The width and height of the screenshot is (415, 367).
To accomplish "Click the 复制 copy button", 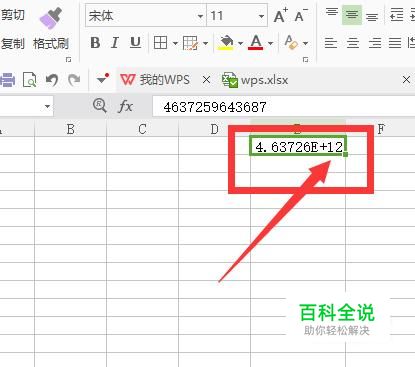I will click(x=13, y=43).
